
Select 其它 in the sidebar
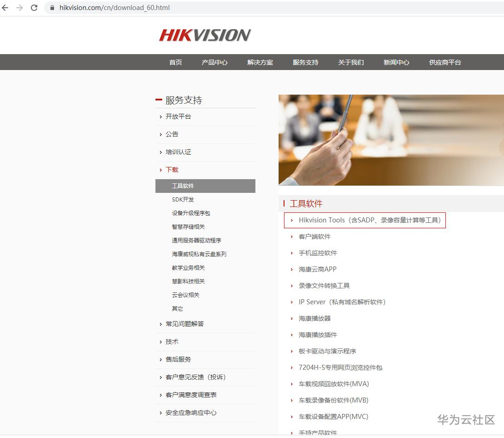point(177,309)
